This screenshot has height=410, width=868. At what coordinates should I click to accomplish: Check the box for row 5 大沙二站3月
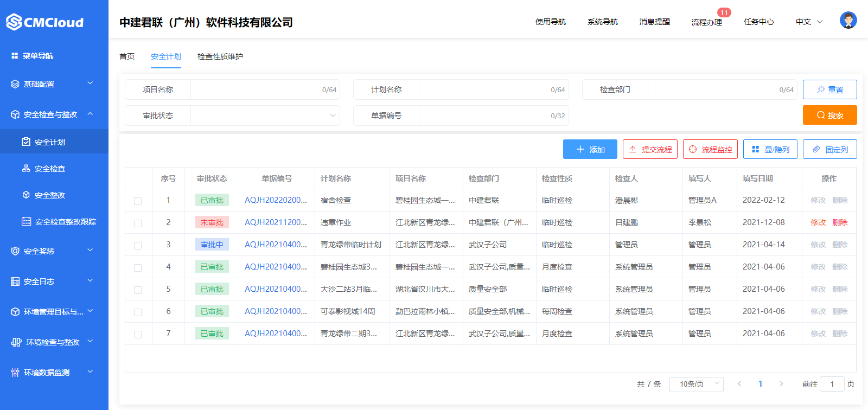coord(138,290)
